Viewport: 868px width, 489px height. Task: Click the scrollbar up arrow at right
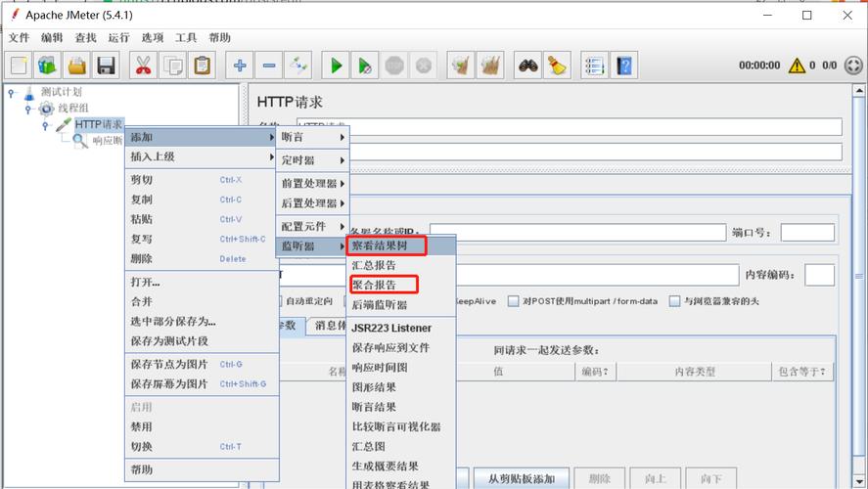pos(859,90)
